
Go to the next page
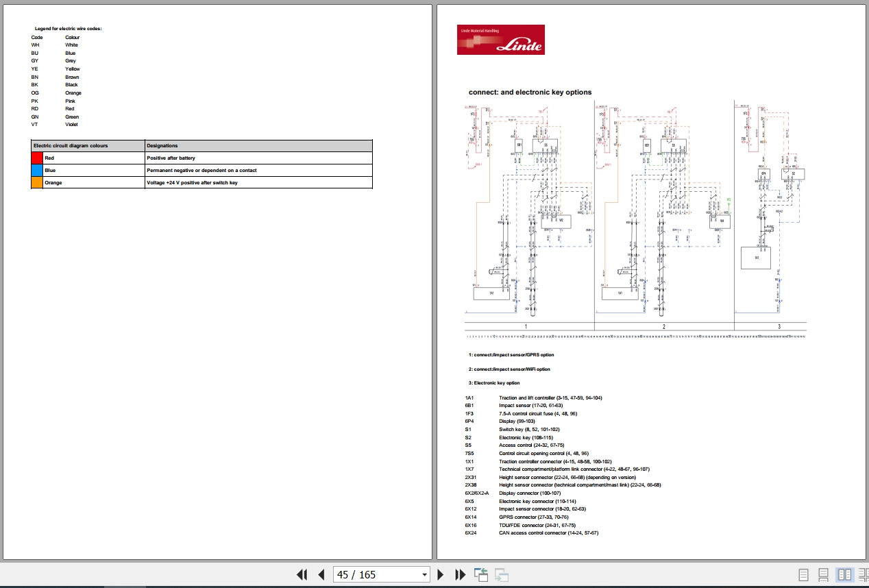441,575
